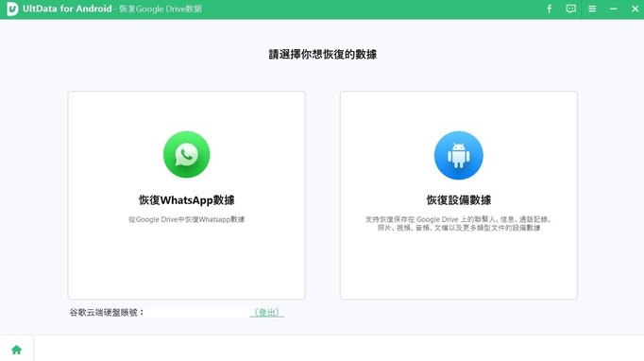Click the UltData for Android title text
The width and height of the screenshot is (644, 361).
67,9
